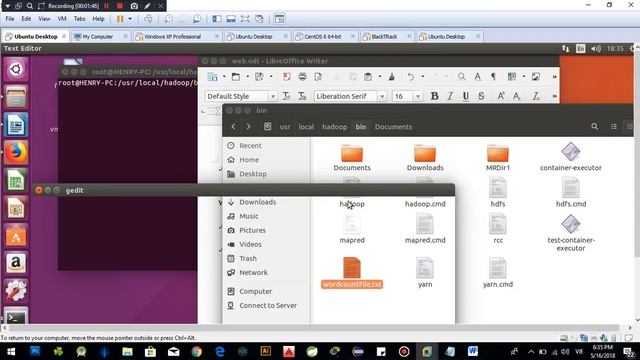Click the Insert Image icon in Writer
This screenshot has width=640, height=360.
[x=536, y=76]
